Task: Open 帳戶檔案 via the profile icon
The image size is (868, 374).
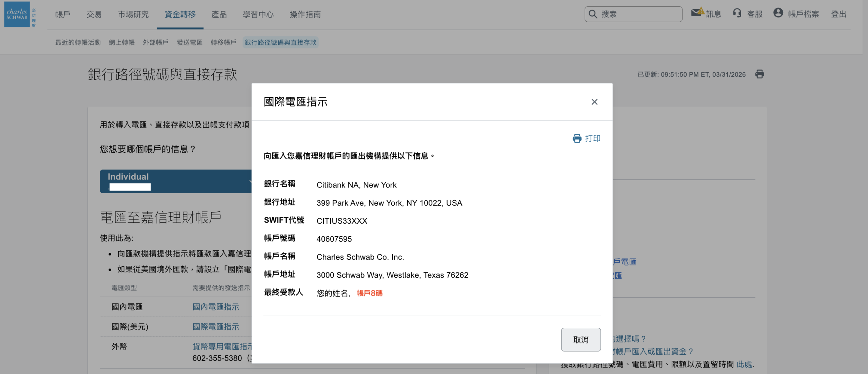Action: point(778,14)
